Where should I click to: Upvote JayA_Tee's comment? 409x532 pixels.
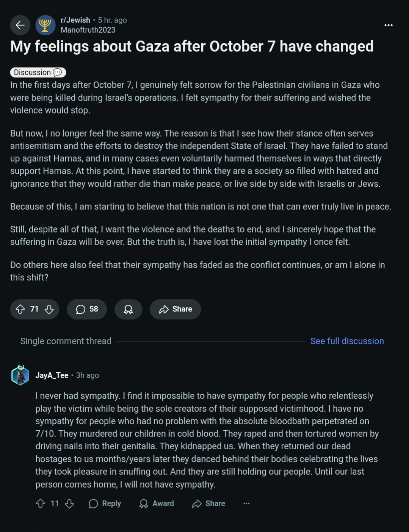click(41, 504)
